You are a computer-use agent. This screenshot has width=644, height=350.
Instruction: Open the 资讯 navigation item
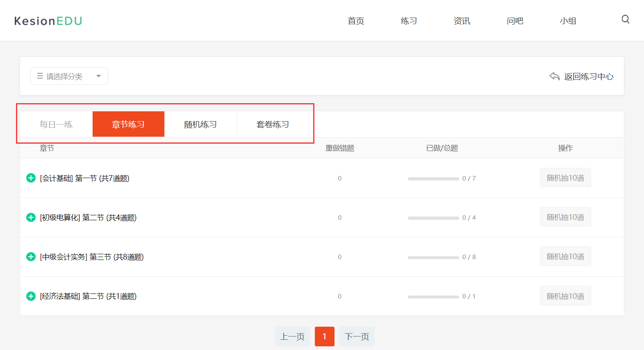(462, 21)
